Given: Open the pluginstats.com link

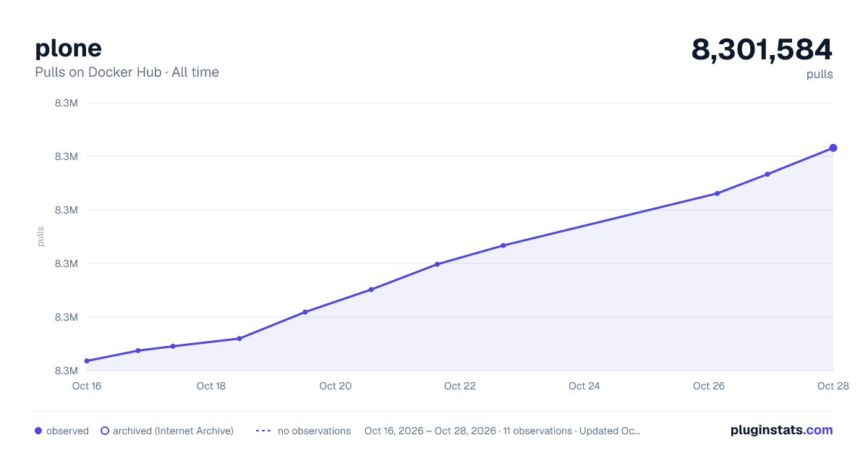Looking at the screenshot, I should (x=781, y=430).
